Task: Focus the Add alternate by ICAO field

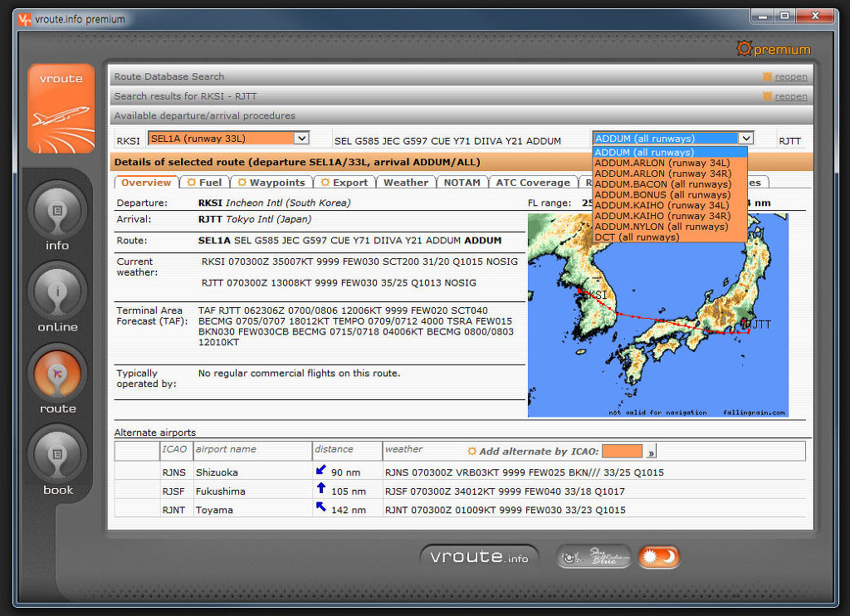Action: pos(622,452)
